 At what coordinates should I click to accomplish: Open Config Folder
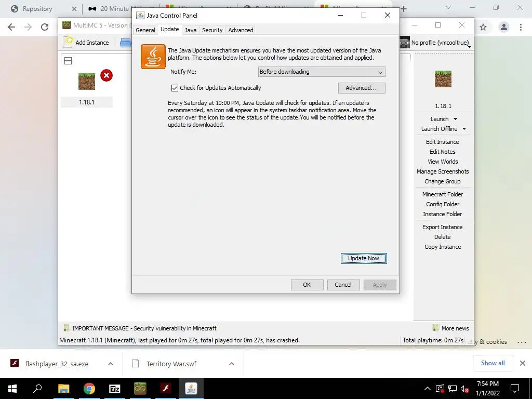(443, 204)
